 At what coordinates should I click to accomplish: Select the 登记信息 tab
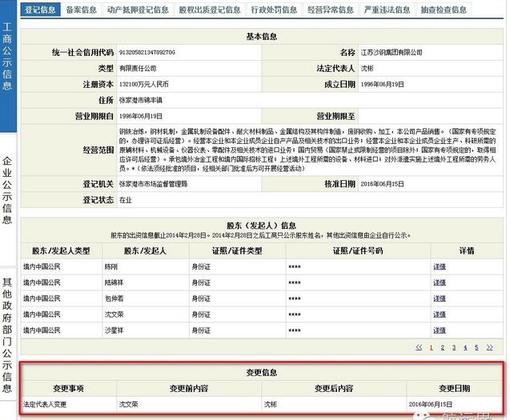[x=40, y=10]
